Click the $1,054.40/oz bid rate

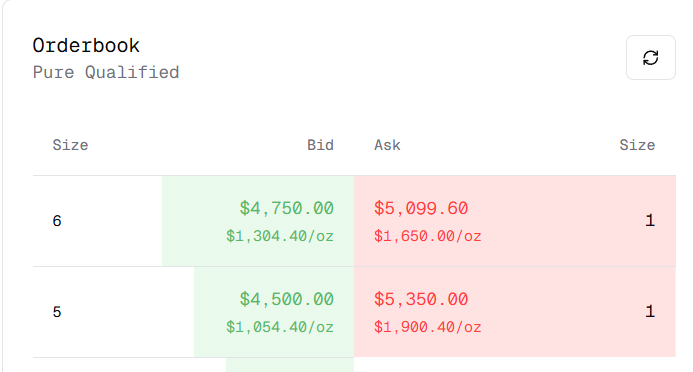280,327
